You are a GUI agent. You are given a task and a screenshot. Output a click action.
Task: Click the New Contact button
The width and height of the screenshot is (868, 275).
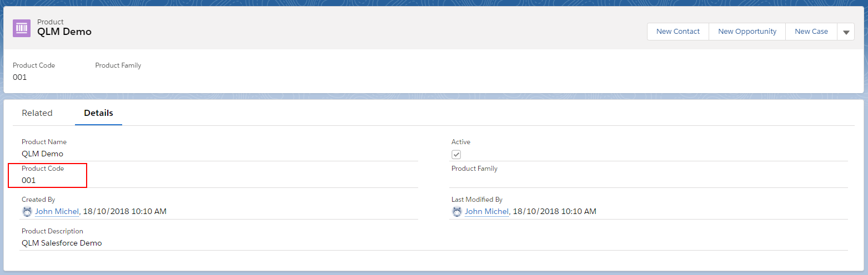tap(678, 32)
